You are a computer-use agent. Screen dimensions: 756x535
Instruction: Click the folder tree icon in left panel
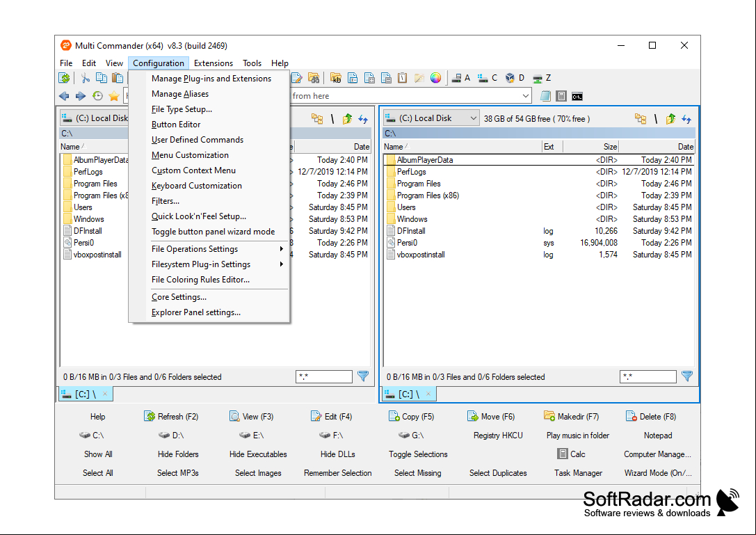316,119
